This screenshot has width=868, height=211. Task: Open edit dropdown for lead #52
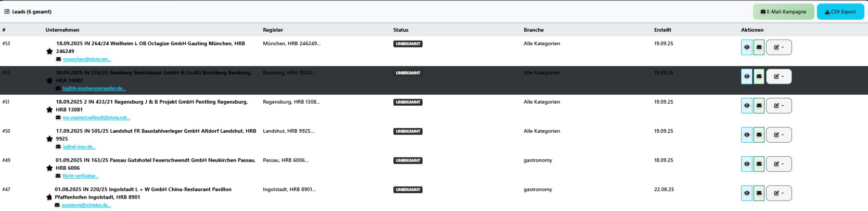click(x=778, y=77)
